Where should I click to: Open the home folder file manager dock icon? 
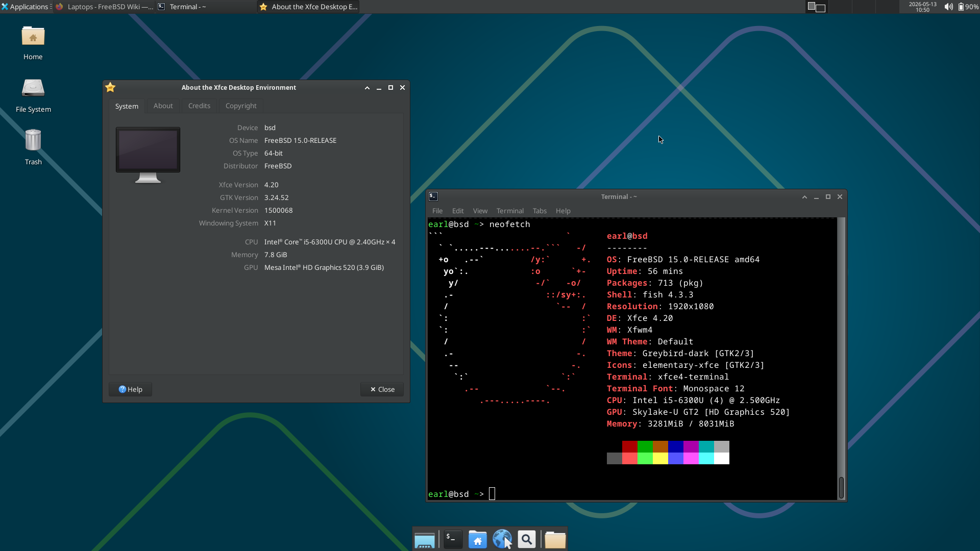click(x=478, y=539)
